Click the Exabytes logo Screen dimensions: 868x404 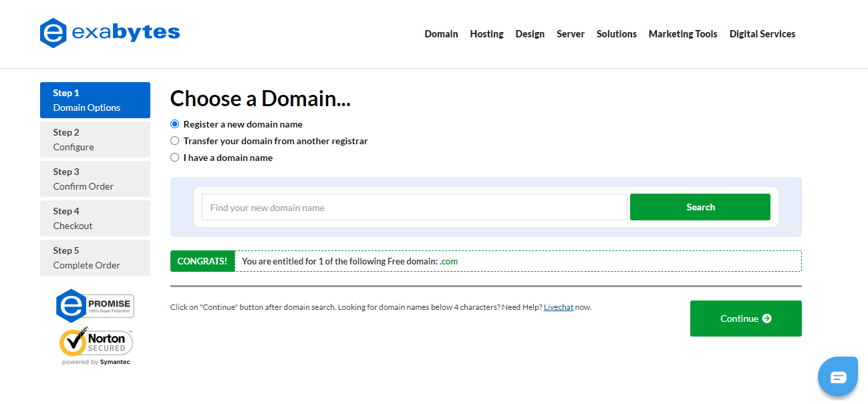point(109,31)
